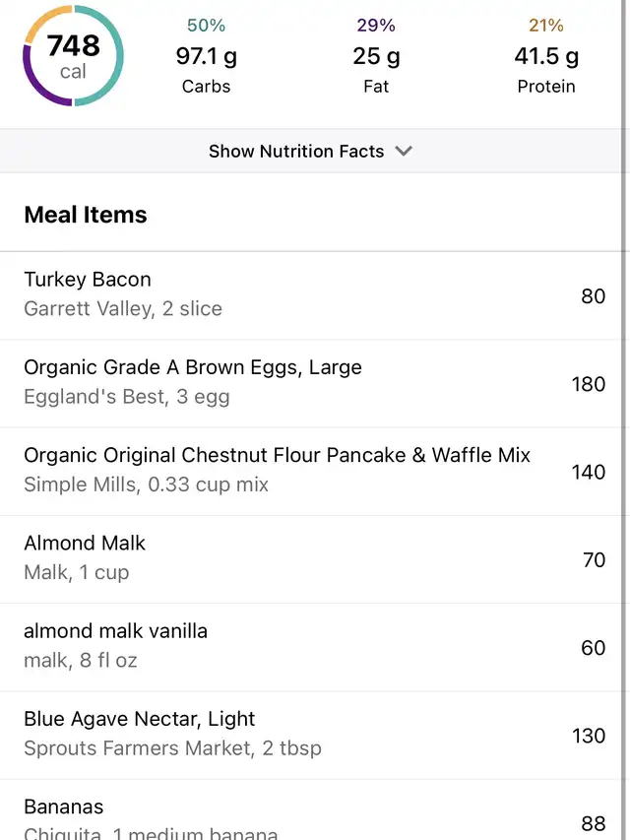Click the 50% carbs percentage label
This screenshot has width=630, height=840.
[206, 26]
